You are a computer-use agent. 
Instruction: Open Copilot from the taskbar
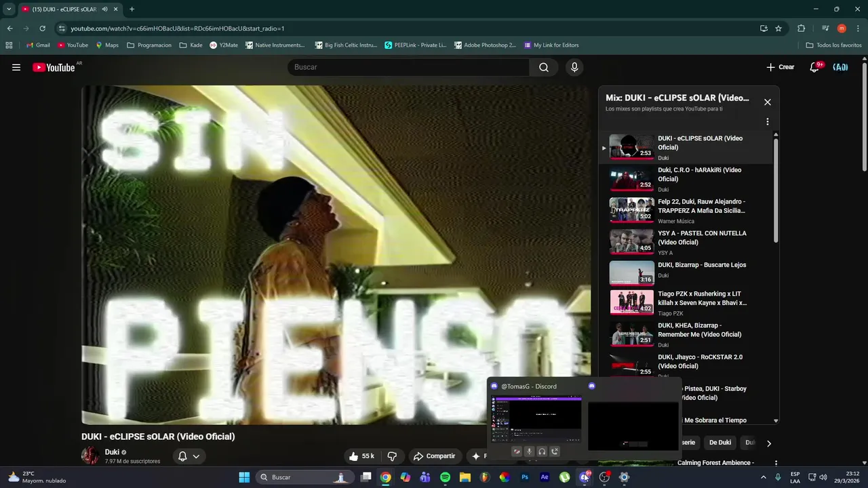[406, 477]
